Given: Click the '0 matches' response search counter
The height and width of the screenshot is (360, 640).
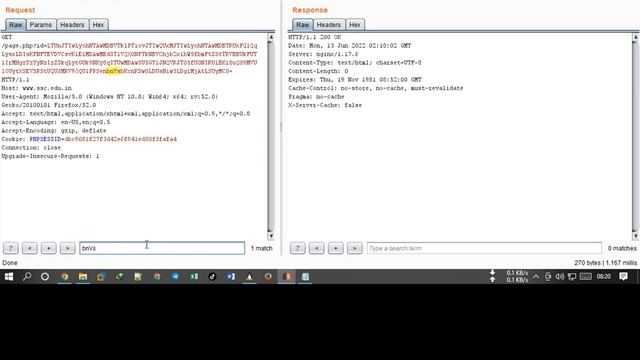Looking at the screenshot, I should tap(622, 248).
